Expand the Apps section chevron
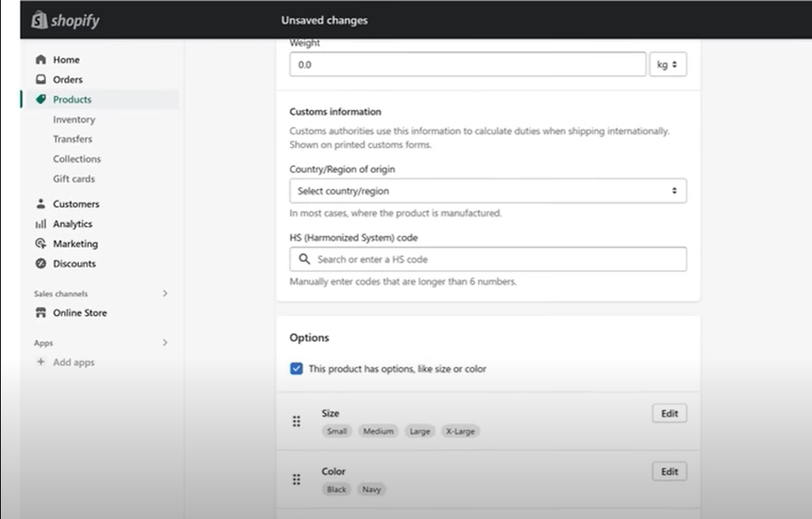The image size is (812, 519). pyautogui.click(x=165, y=343)
